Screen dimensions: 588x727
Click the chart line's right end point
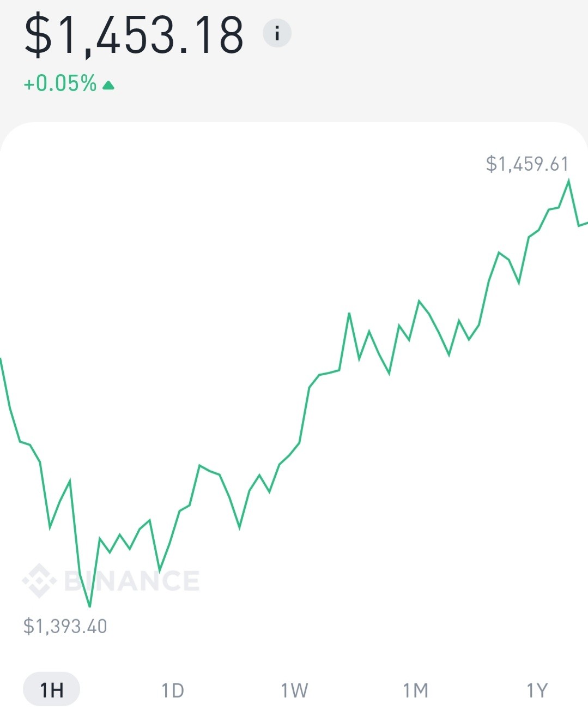point(586,223)
